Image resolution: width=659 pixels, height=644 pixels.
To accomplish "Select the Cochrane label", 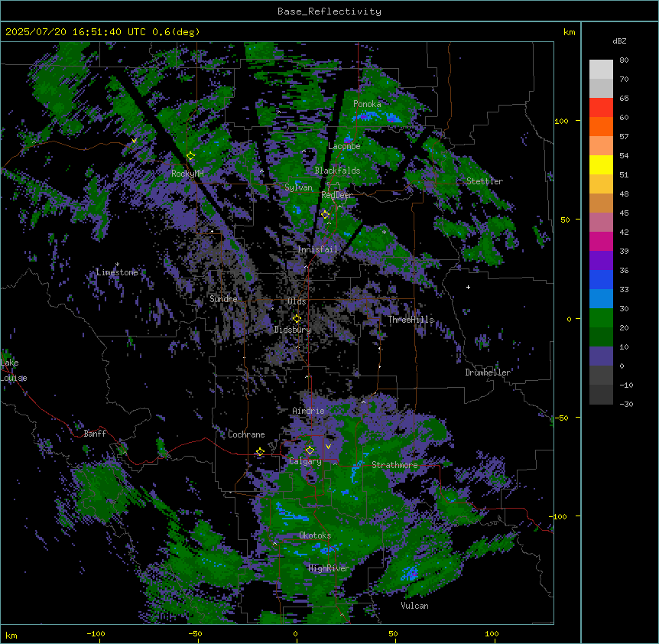I will (x=246, y=434).
